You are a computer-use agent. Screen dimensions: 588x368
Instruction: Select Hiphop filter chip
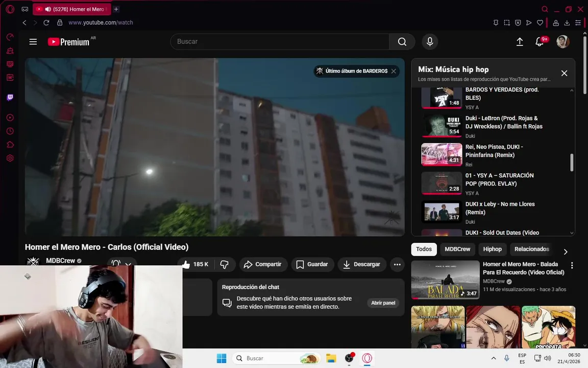493,249
